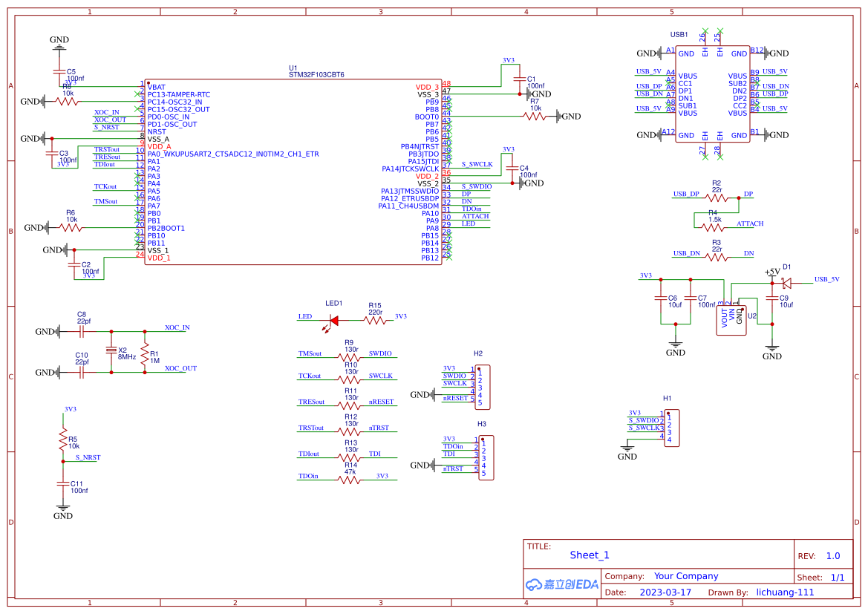Click the drawn-by name lichuang-111
The height and width of the screenshot is (614, 868).
785,592
